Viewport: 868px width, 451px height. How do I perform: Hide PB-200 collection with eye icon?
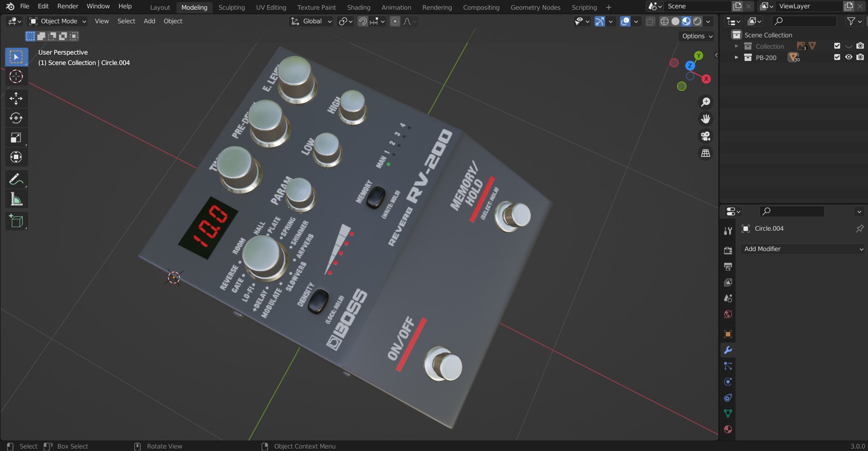click(x=849, y=57)
